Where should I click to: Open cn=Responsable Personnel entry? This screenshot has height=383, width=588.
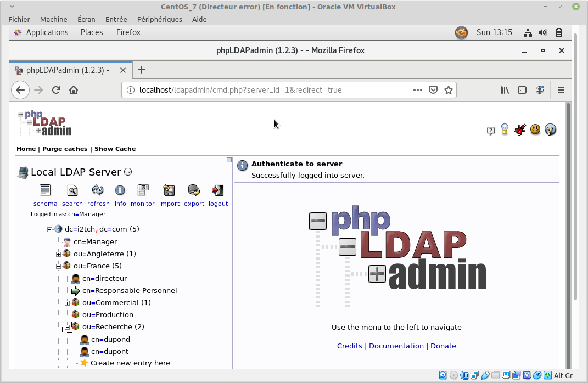(x=130, y=290)
